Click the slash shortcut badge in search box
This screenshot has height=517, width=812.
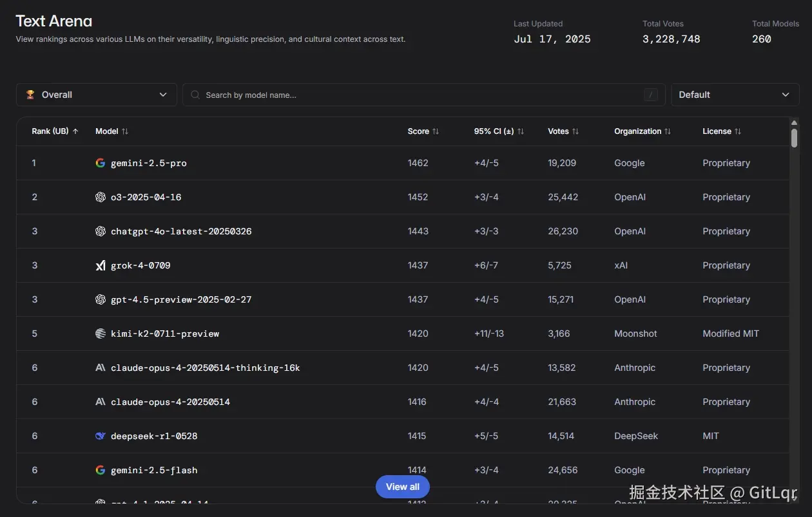[651, 95]
